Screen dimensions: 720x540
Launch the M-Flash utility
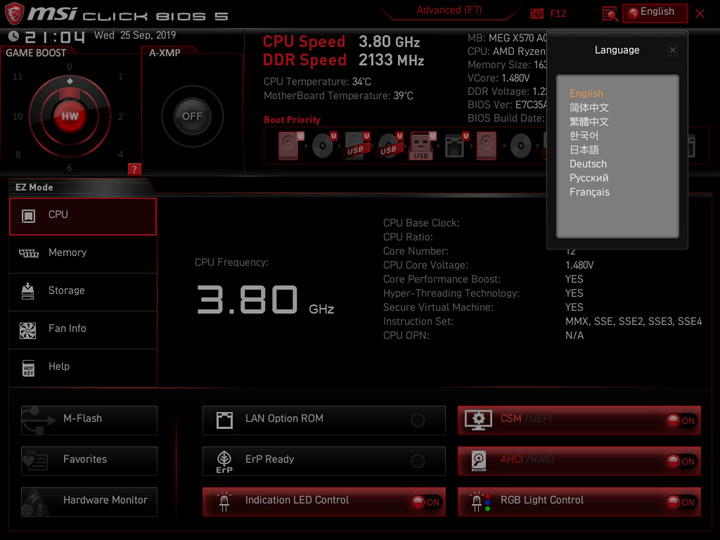89,420
